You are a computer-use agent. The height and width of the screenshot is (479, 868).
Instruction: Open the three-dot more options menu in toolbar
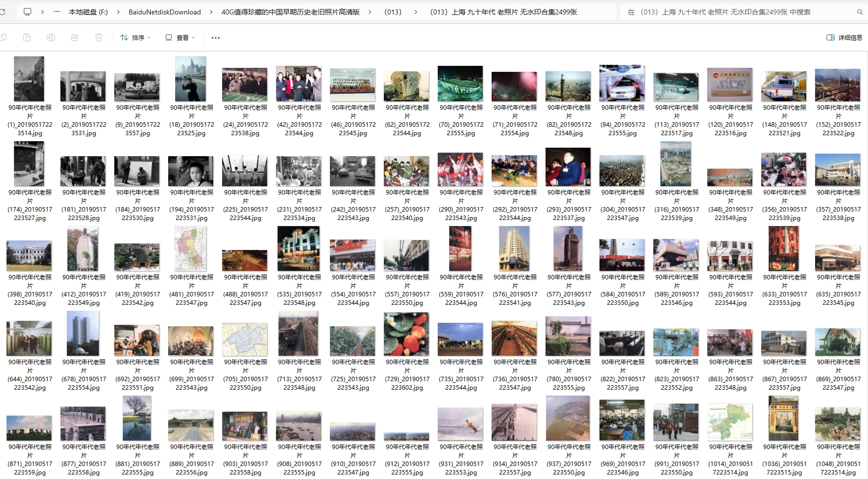216,37
